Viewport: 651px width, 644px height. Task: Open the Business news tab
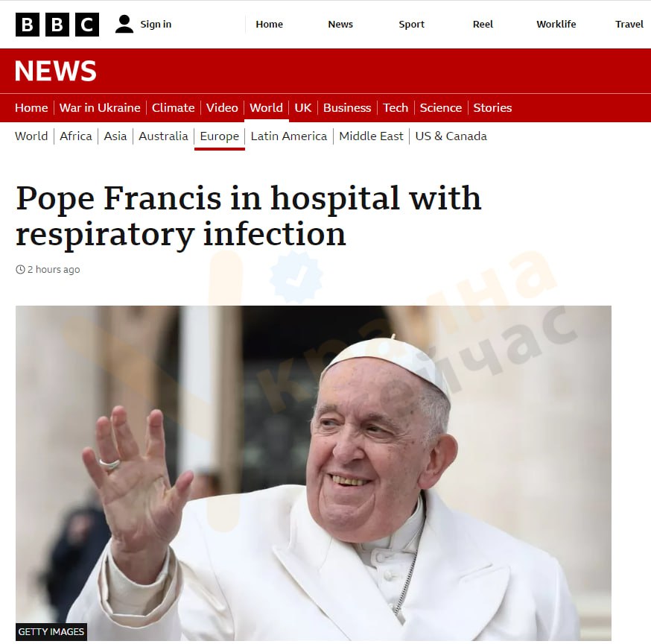347,107
